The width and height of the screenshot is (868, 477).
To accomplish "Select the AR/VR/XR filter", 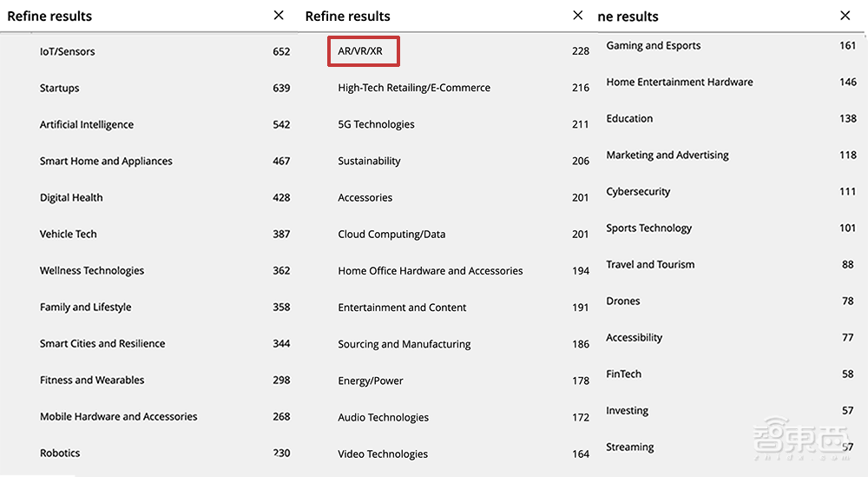I will [360, 51].
